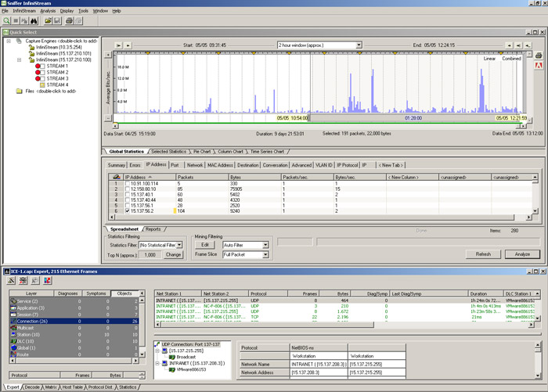Viewport: 548px width, 392px height.
Task: Click the Global layer globe icon
Action: [13, 347]
